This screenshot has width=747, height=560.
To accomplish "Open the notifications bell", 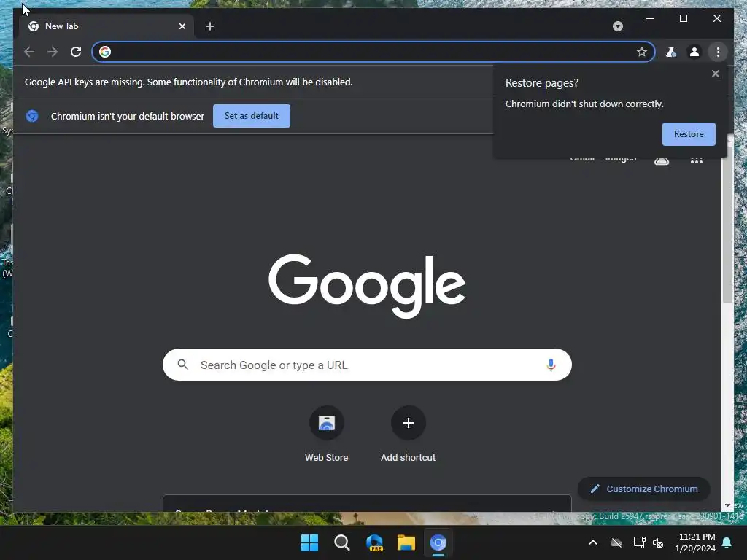I will [x=727, y=542].
